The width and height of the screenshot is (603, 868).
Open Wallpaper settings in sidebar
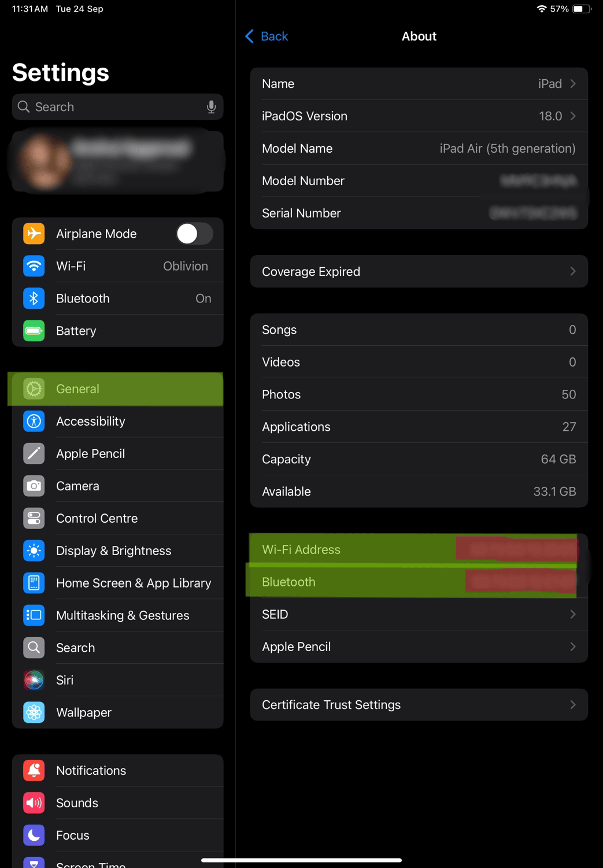(117, 712)
